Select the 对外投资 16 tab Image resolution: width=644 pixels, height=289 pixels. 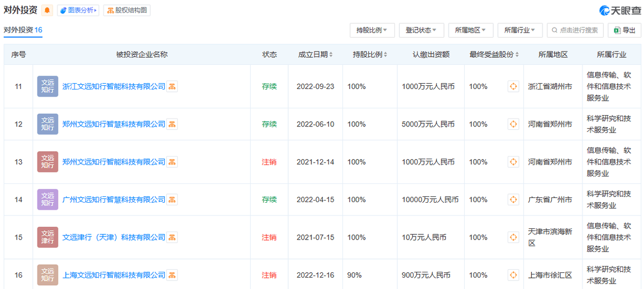(x=23, y=30)
